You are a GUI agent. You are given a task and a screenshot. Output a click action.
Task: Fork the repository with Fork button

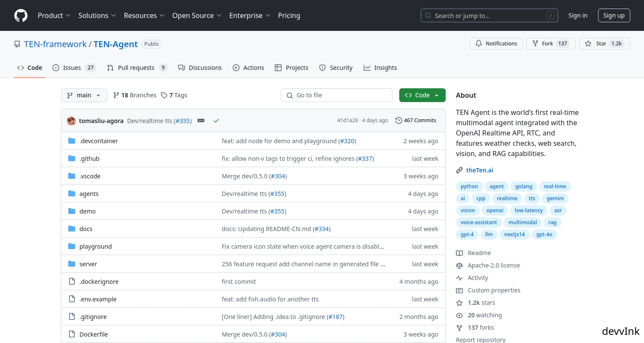(551, 44)
